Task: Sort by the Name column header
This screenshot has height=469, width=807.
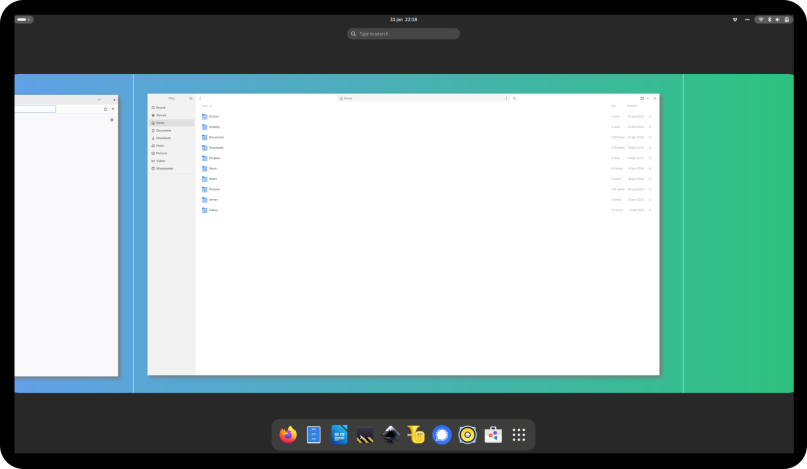Action: (206, 106)
